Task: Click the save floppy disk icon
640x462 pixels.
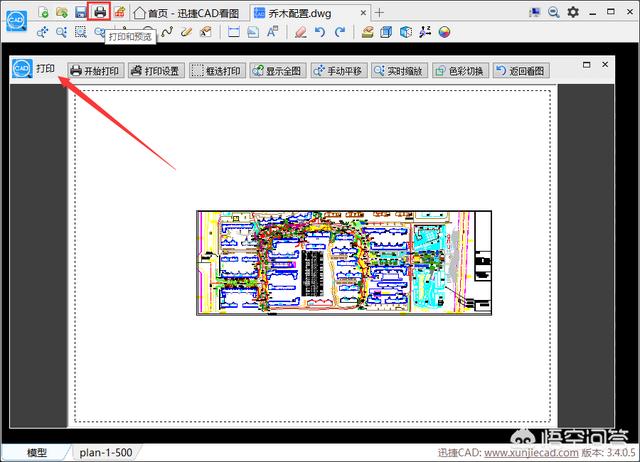Action: (81, 12)
